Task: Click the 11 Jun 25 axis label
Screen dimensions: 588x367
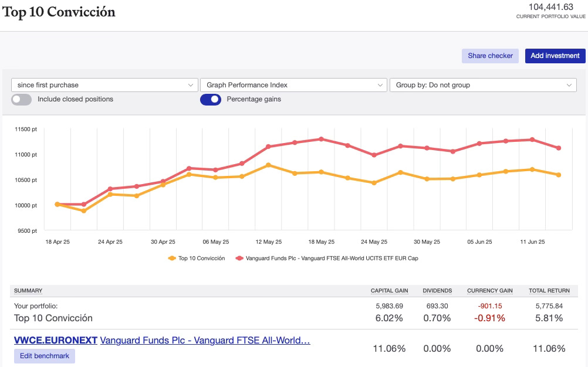Action: pyautogui.click(x=532, y=242)
